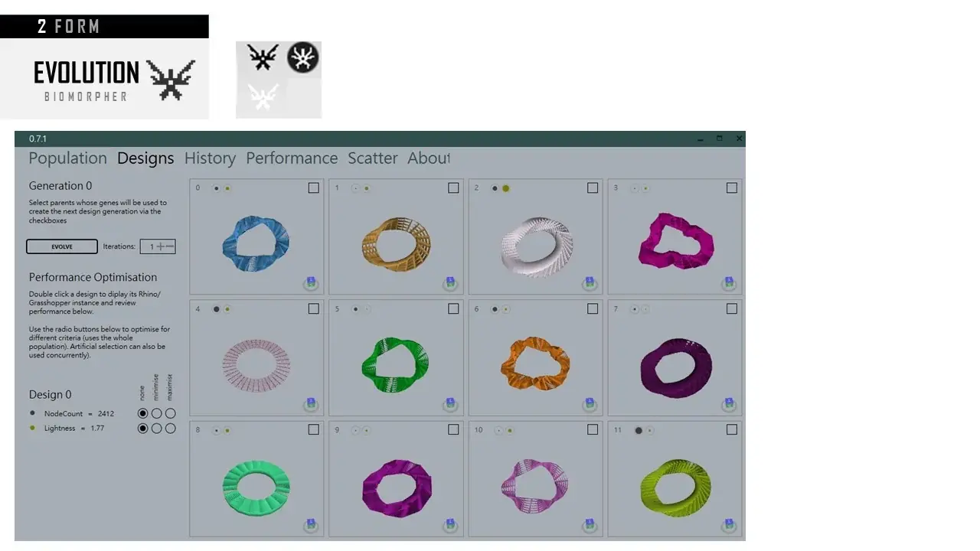Open the Scatter tab
980x551 pixels.
373,158
